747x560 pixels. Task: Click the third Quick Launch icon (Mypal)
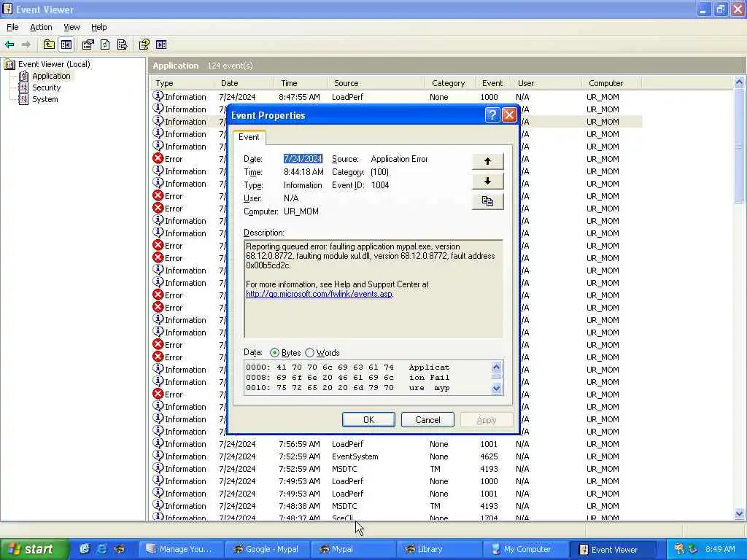(x=119, y=549)
